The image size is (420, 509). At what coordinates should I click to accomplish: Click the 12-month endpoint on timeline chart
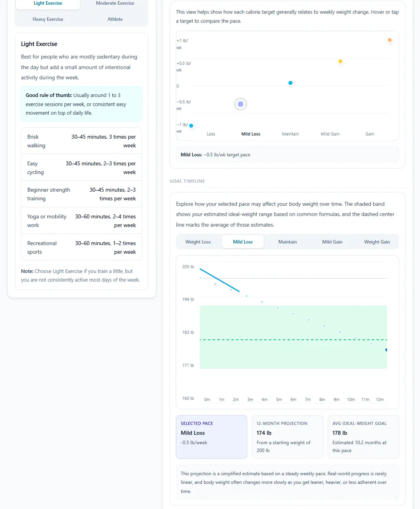(x=386, y=350)
